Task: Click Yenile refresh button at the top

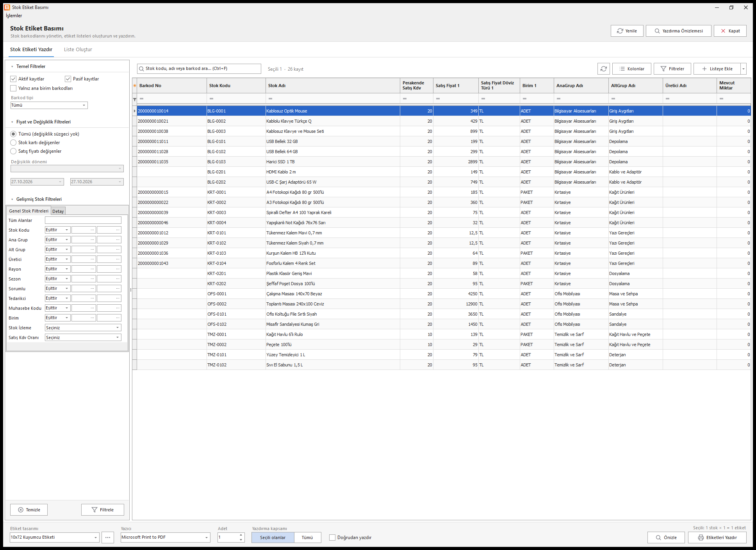Action: click(x=627, y=31)
